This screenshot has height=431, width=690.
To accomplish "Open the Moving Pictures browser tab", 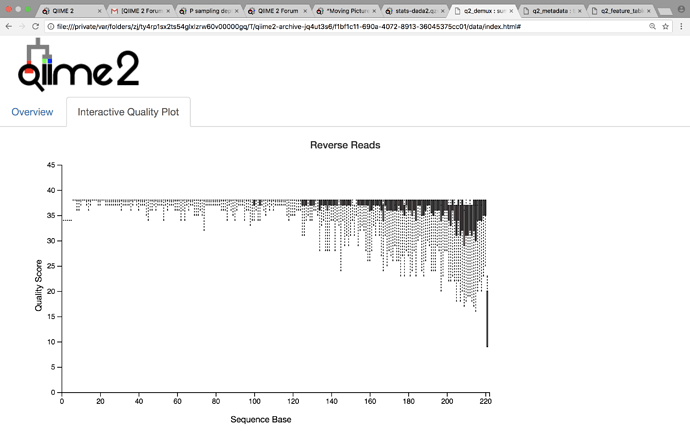I will 346,11.
